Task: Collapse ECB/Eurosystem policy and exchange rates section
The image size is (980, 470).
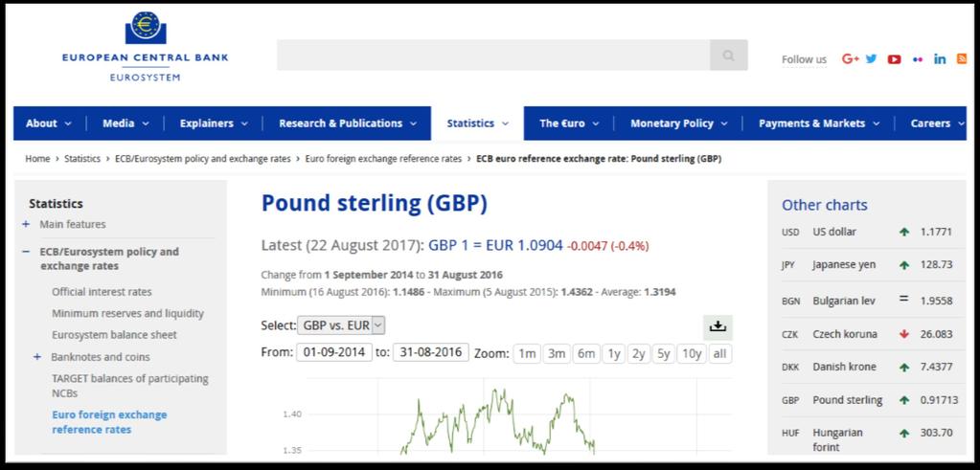Action: (26, 252)
